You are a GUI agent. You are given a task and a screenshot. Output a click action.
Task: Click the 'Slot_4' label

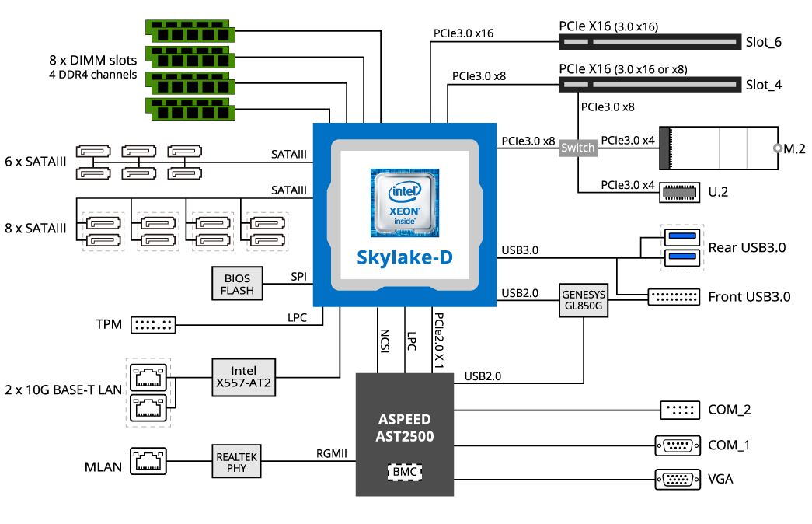click(764, 85)
